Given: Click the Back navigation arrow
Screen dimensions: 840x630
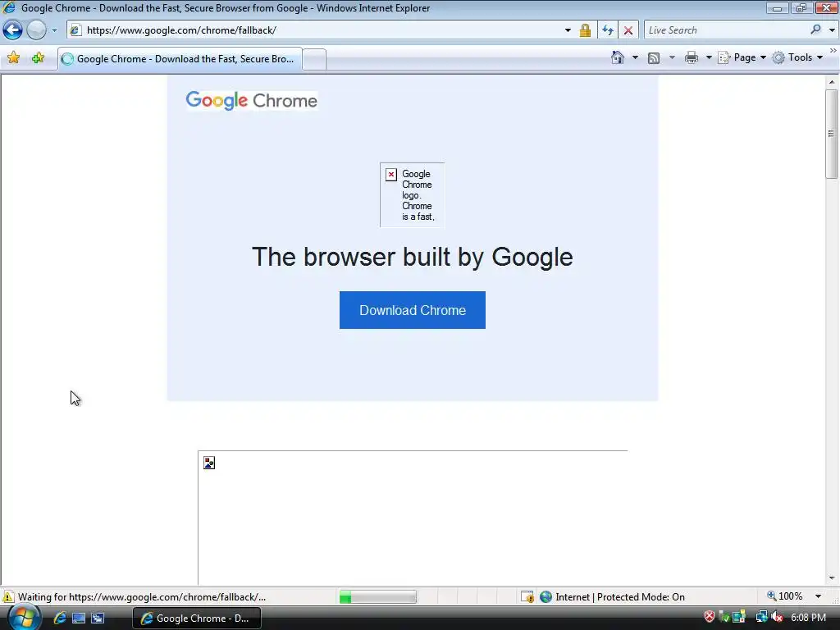Looking at the screenshot, I should pyautogui.click(x=13, y=30).
